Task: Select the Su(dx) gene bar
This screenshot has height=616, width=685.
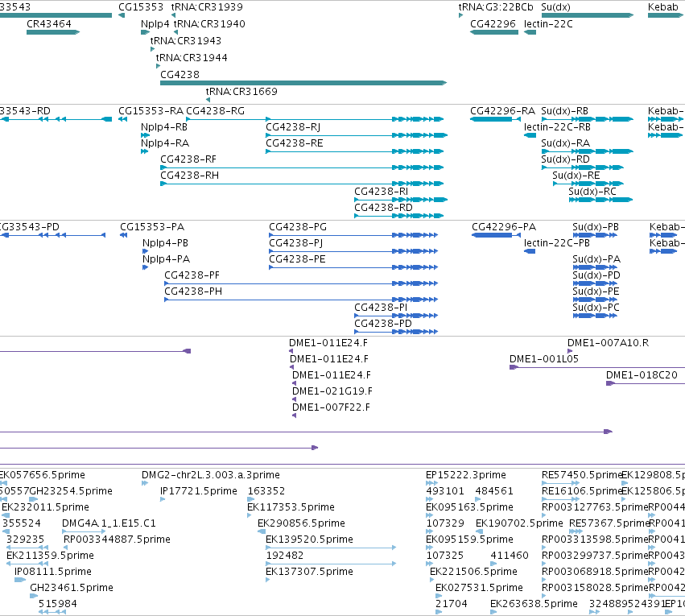Action: coord(587,15)
